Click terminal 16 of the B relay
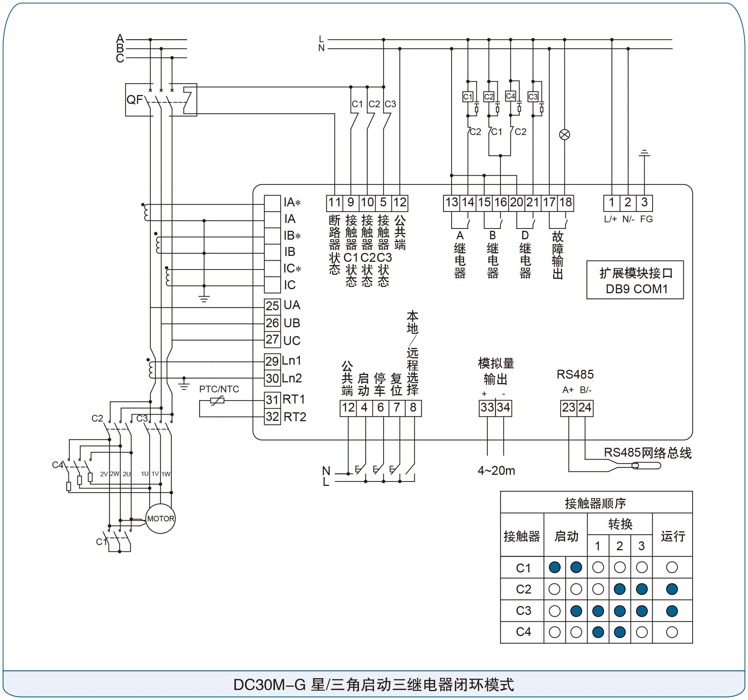The width and height of the screenshot is (748, 700). 500,203
